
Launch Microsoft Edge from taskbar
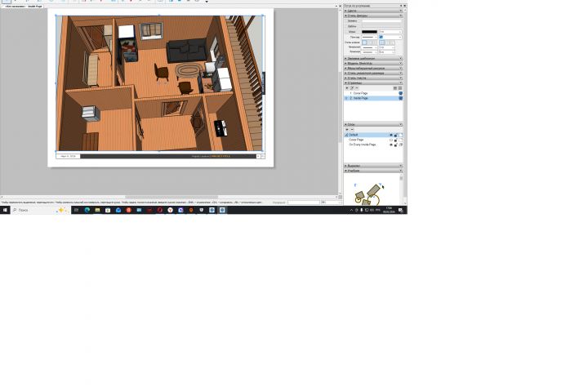point(87,210)
